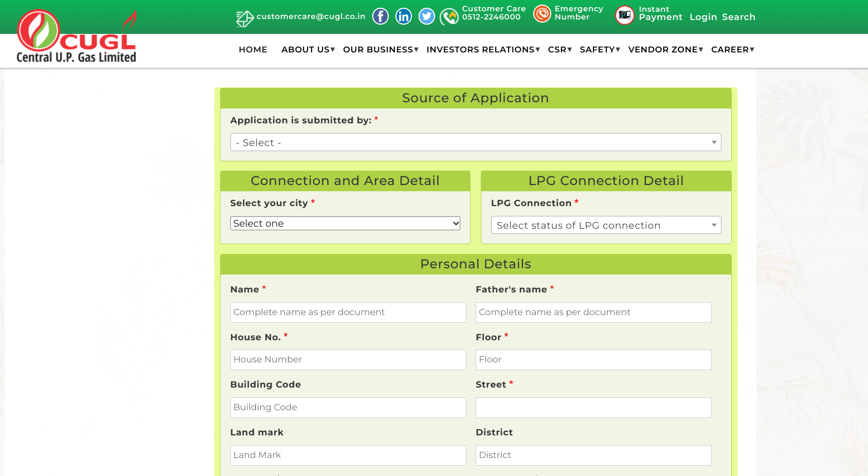Open the Facebook page icon
868x476 pixels.
point(380,16)
